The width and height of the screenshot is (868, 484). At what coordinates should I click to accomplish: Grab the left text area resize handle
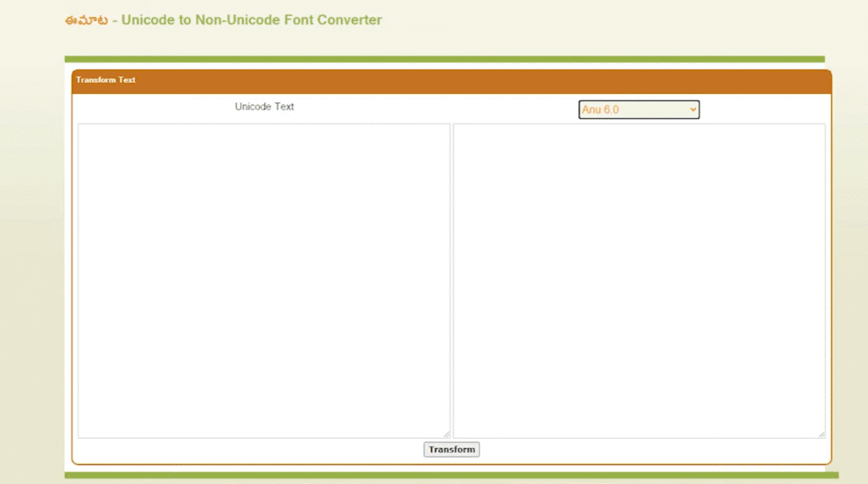[446, 434]
